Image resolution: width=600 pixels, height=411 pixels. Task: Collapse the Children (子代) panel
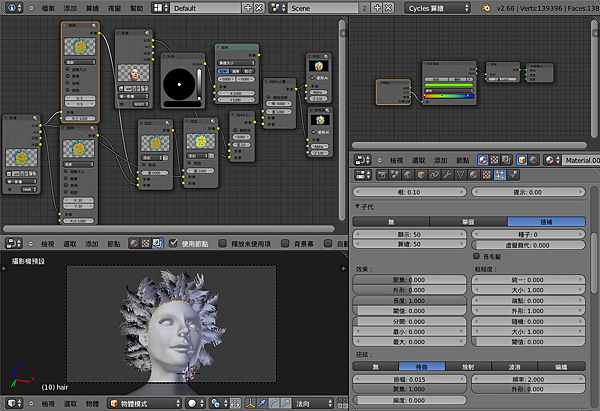click(357, 206)
